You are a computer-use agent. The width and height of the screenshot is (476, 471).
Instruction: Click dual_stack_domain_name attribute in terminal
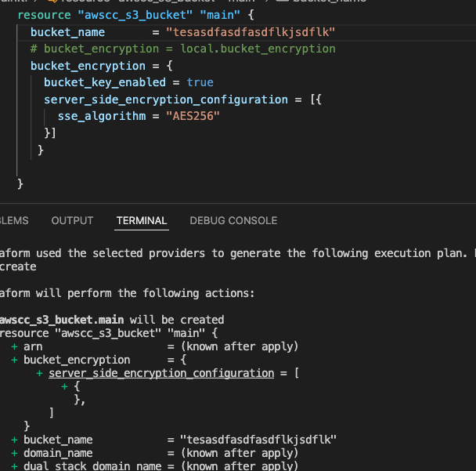[x=92, y=466]
